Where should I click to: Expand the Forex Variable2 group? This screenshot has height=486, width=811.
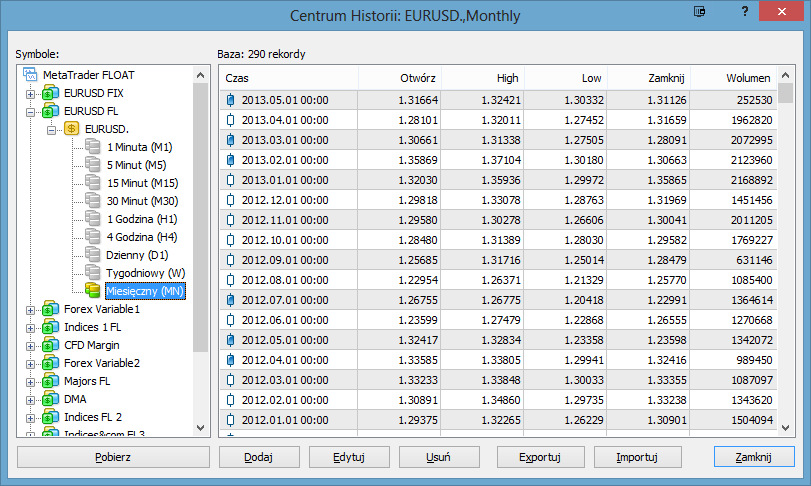(31, 364)
